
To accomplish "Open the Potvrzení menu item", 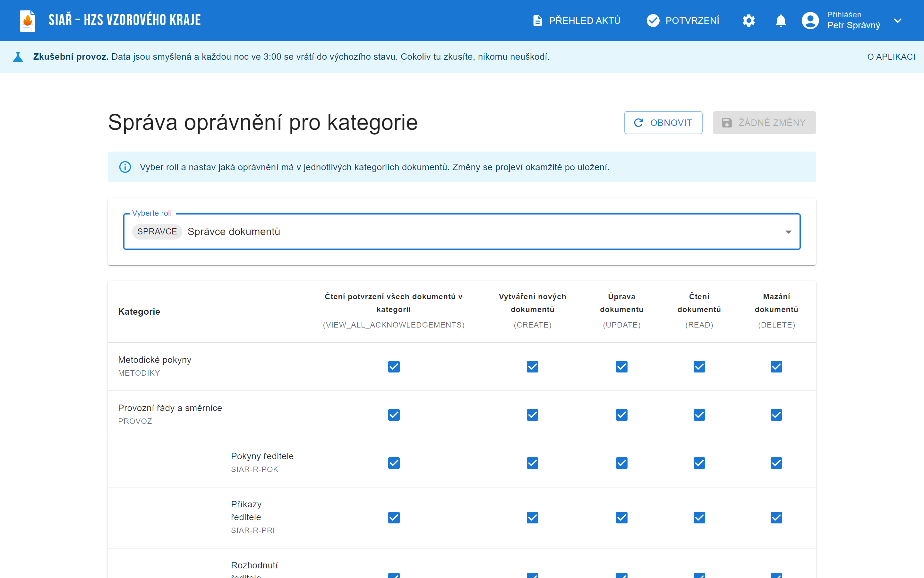I will [x=683, y=21].
